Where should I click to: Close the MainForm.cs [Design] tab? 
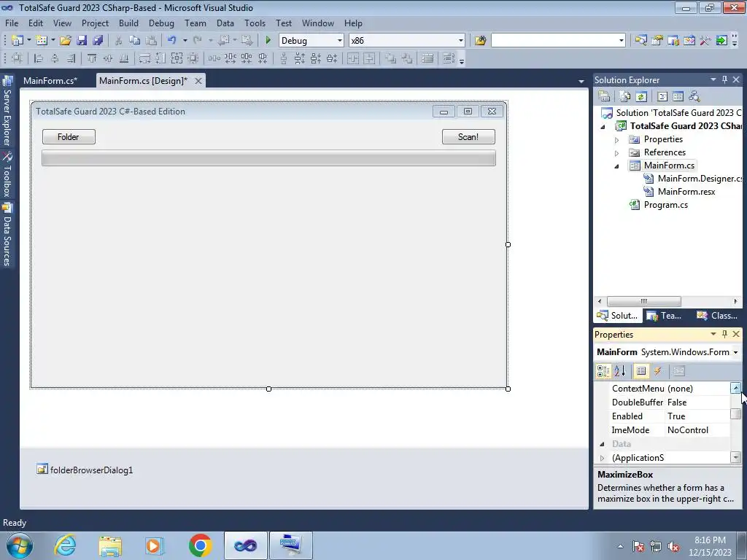[x=198, y=81]
